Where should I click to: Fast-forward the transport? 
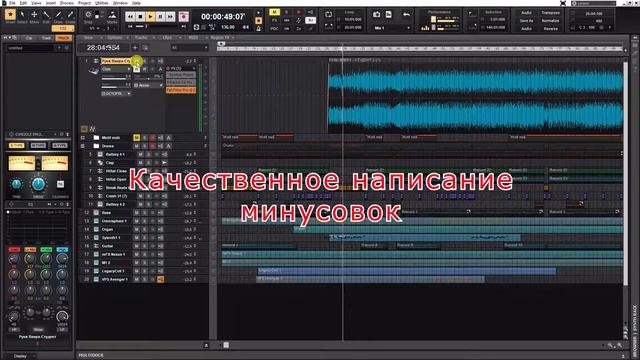click(170, 16)
